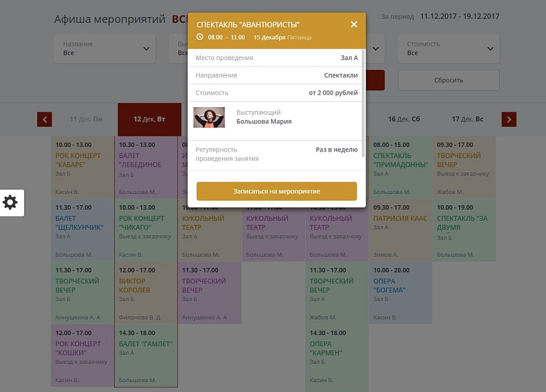Expand the Стоимость filter dropdown

tap(448, 48)
